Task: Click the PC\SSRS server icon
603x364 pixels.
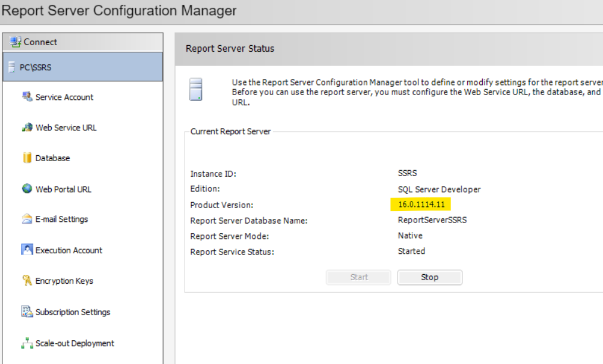Action: 11,67
